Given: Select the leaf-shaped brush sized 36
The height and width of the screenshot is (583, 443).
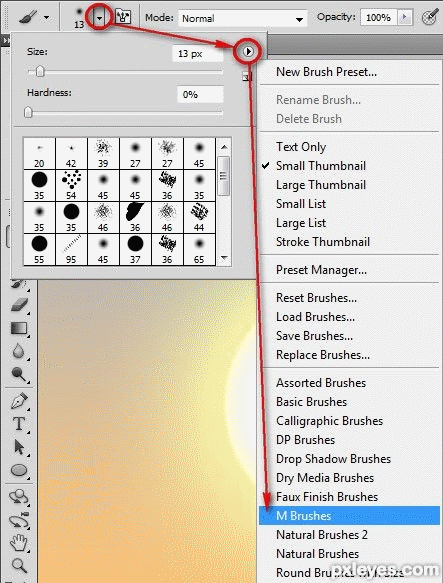Looking at the screenshot, I should (135, 218).
